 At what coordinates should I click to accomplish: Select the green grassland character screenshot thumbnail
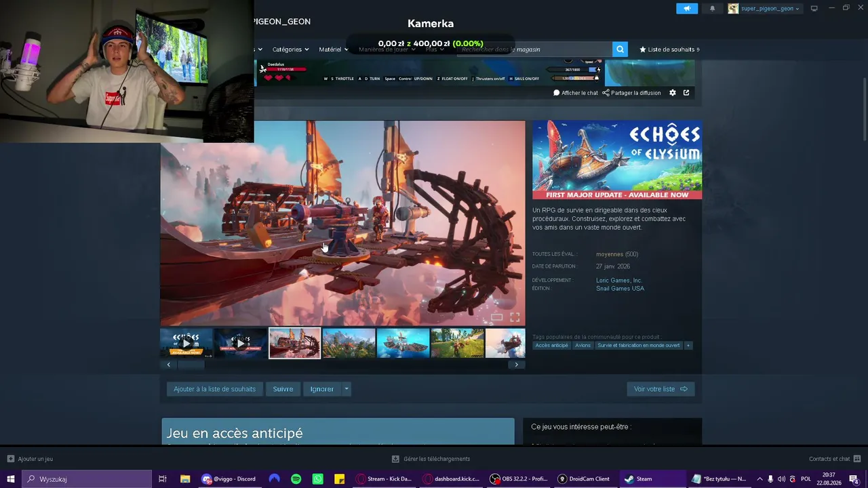[458, 343]
